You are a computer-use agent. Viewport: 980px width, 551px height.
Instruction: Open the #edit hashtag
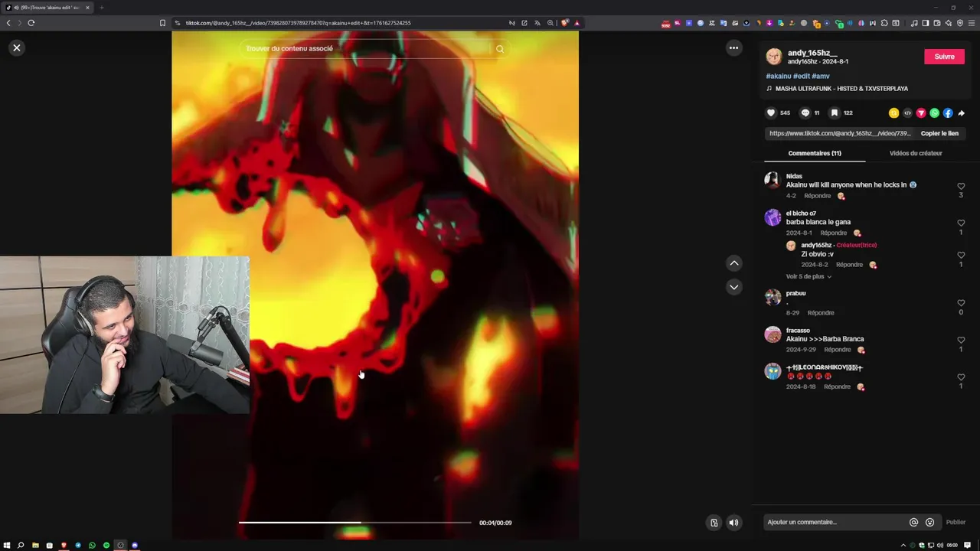(x=802, y=76)
